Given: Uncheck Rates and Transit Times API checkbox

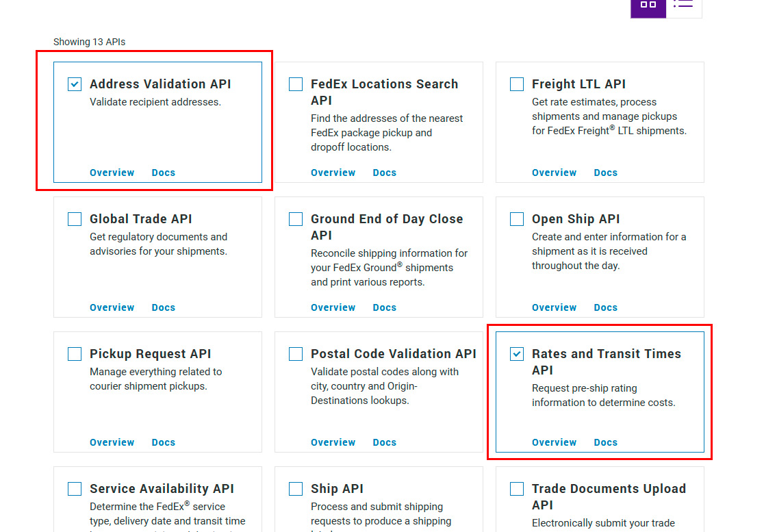Looking at the screenshot, I should pyautogui.click(x=517, y=354).
